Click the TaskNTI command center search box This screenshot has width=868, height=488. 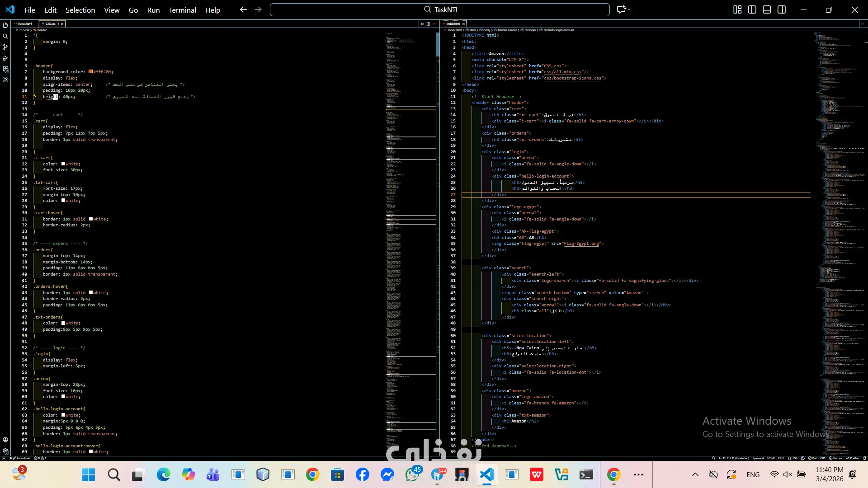coord(439,9)
